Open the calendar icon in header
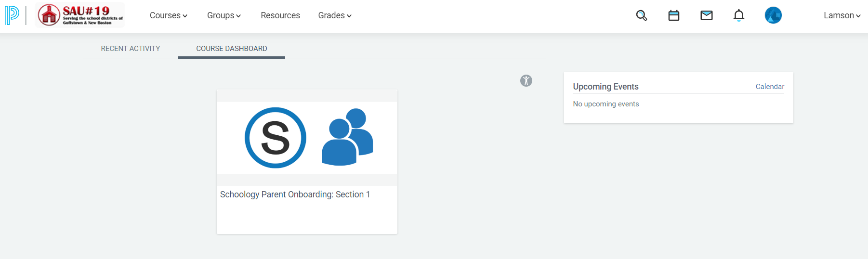 coord(674,15)
